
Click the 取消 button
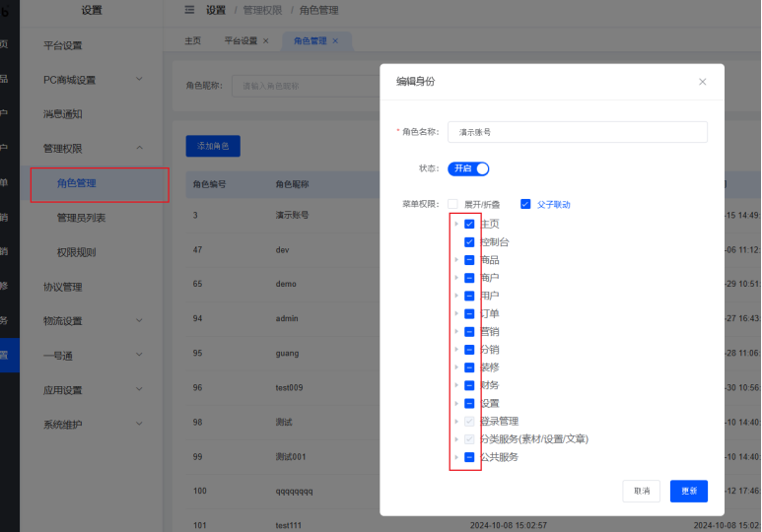click(642, 491)
